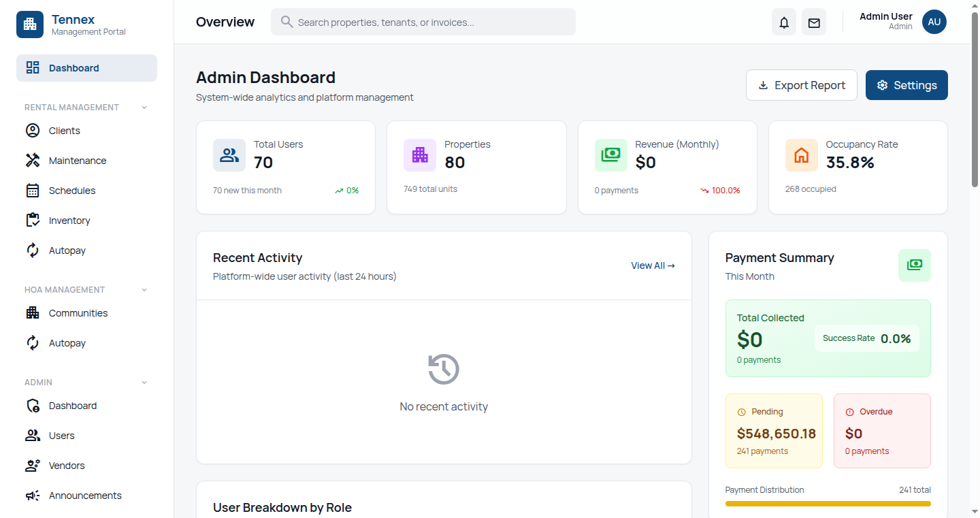The image size is (980, 518).
Task: Collapse the ADMIN section
Action: 144,382
